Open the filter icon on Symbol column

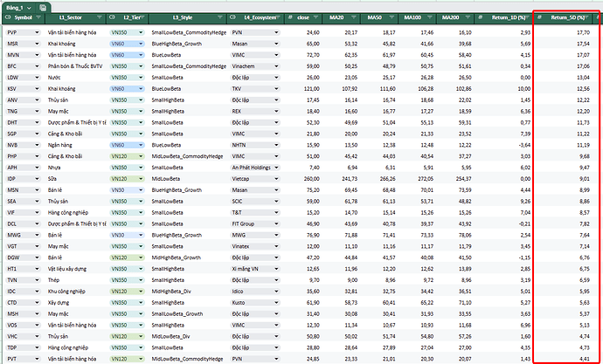click(38, 17)
